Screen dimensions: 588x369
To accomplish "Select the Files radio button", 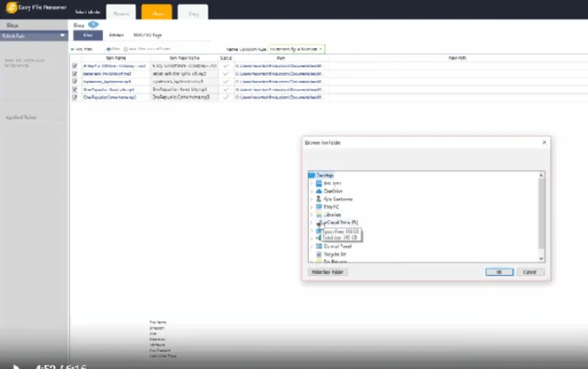I will click(x=108, y=49).
